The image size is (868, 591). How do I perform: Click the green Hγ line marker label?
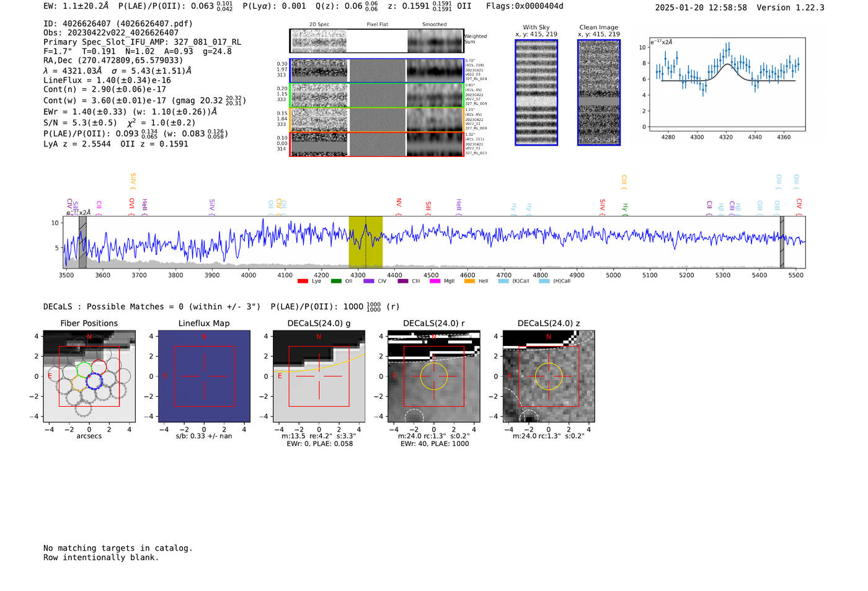point(625,209)
